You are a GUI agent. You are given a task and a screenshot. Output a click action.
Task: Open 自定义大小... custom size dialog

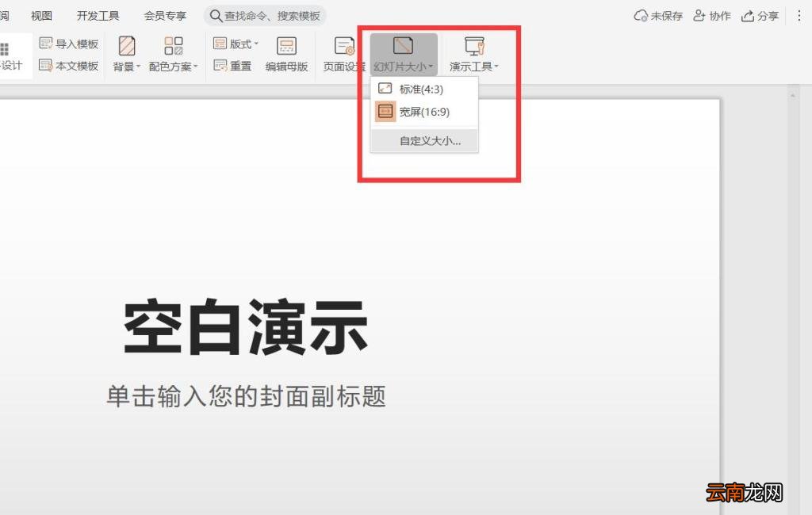tap(424, 141)
